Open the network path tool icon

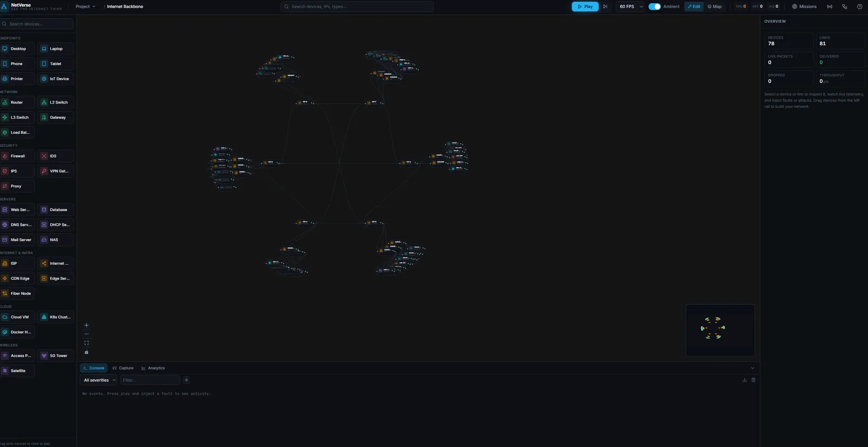[x=845, y=7]
